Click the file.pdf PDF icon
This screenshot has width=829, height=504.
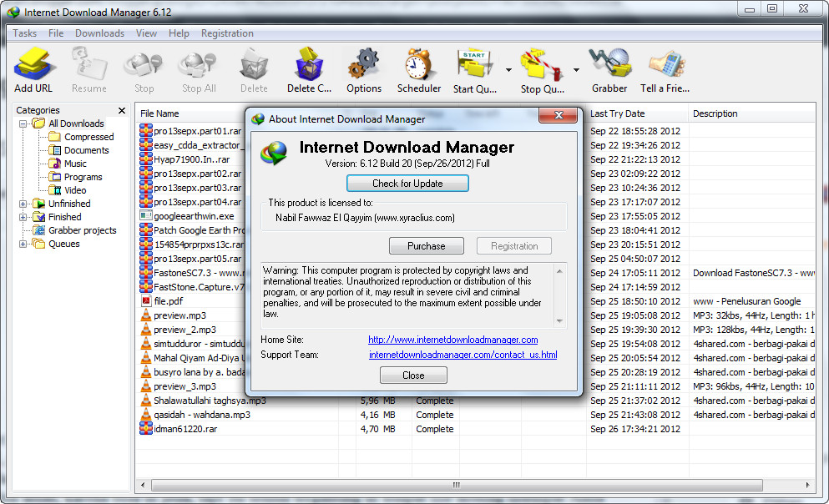(146, 301)
